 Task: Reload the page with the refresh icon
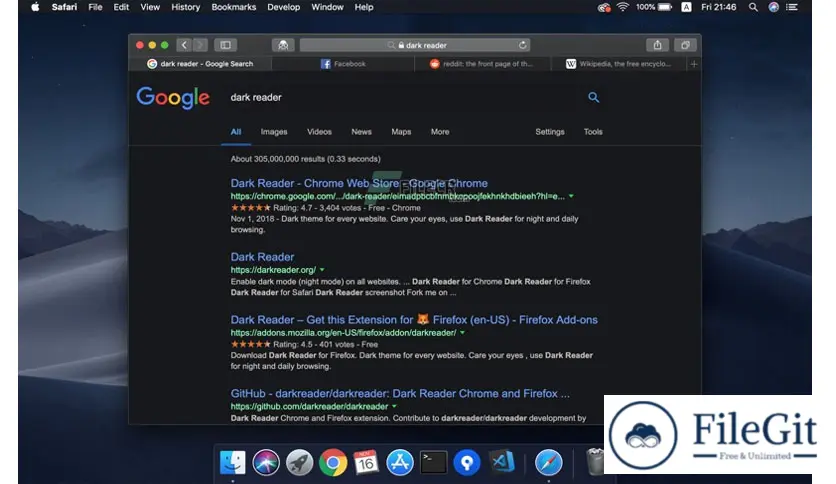[x=522, y=45]
